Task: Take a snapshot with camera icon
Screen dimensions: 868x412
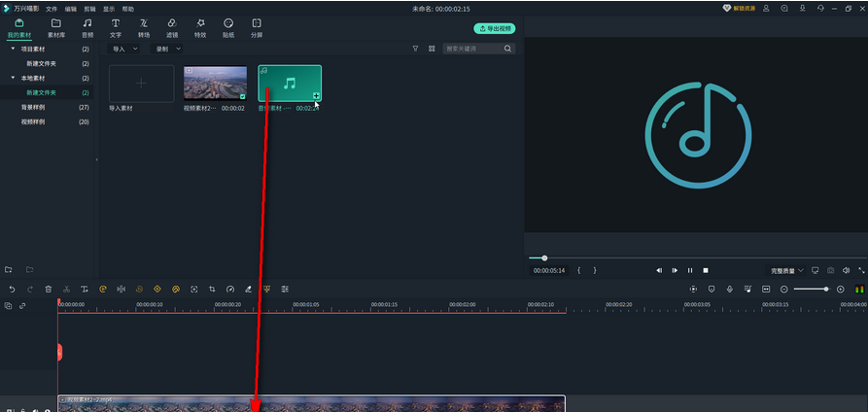Action: [x=831, y=271]
